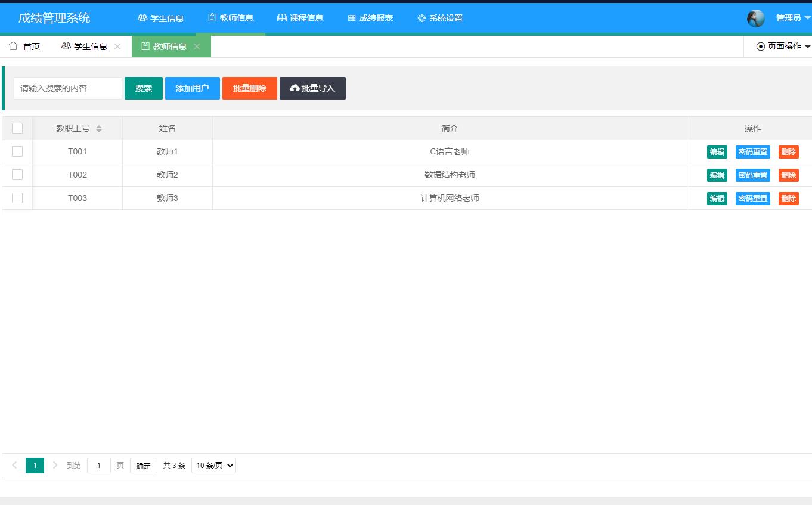Click the 批量导入 cloud upload icon

point(296,88)
